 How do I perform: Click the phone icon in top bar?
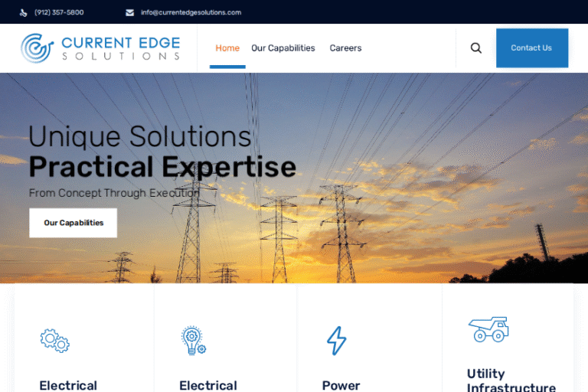[x=23, y=13]
